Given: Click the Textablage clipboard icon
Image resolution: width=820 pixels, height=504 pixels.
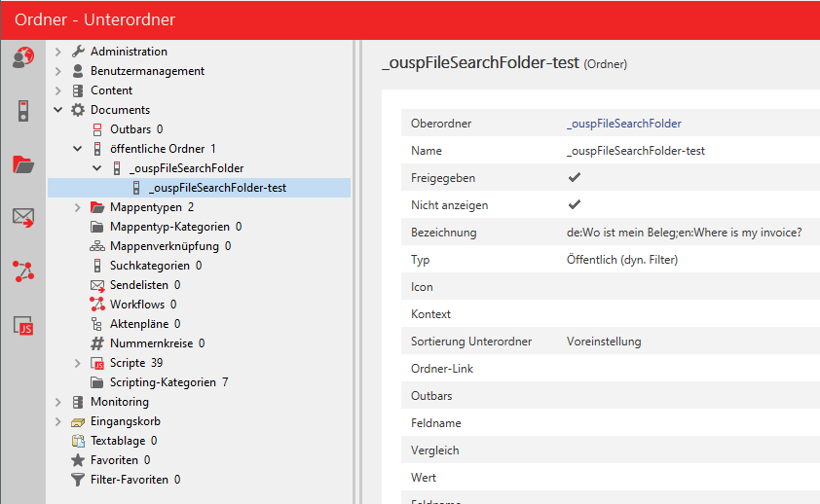Looking at the screenshot, I should pyautogui.click(x=78, y=441).
